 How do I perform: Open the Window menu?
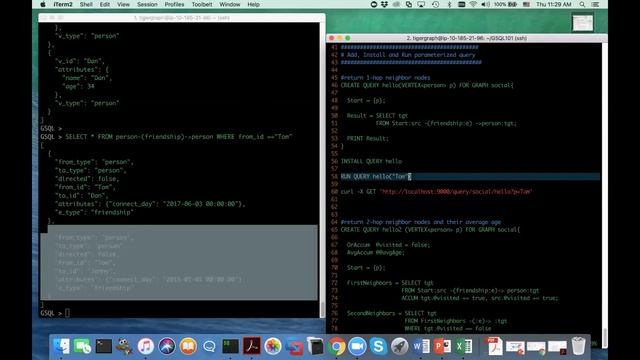click(230, 4)
